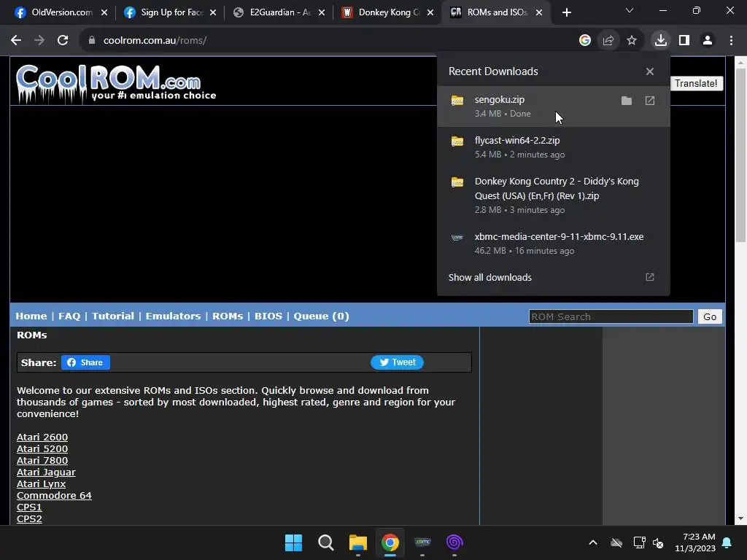Close the OldVersion.com tab
The width and height of the screenshot is (747, 560).
104,12
